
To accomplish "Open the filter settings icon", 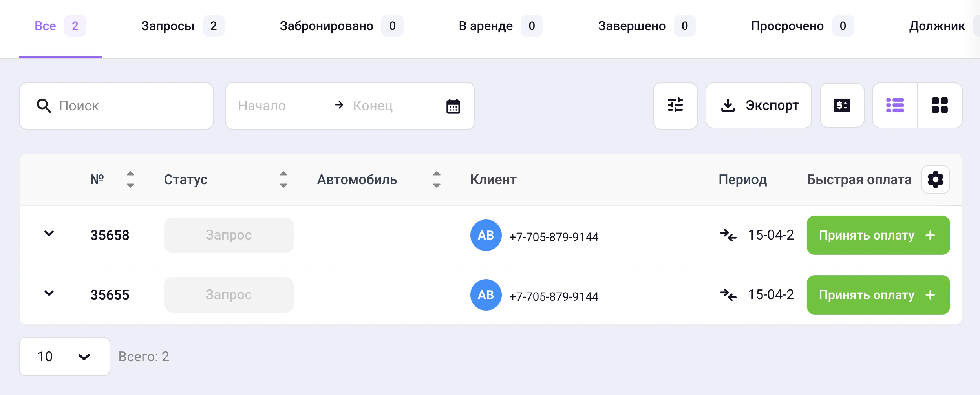I will coord(675,105).
